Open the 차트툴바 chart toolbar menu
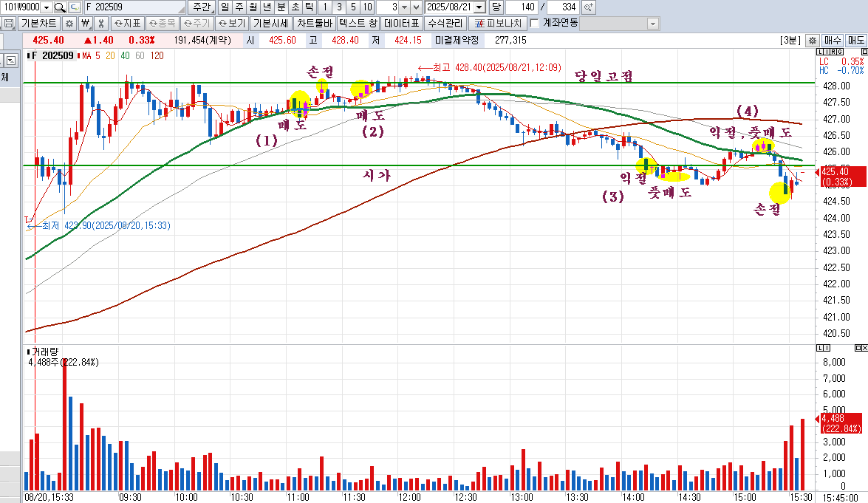The width and height of the screenshot is (868, 503). click(315, 23)
